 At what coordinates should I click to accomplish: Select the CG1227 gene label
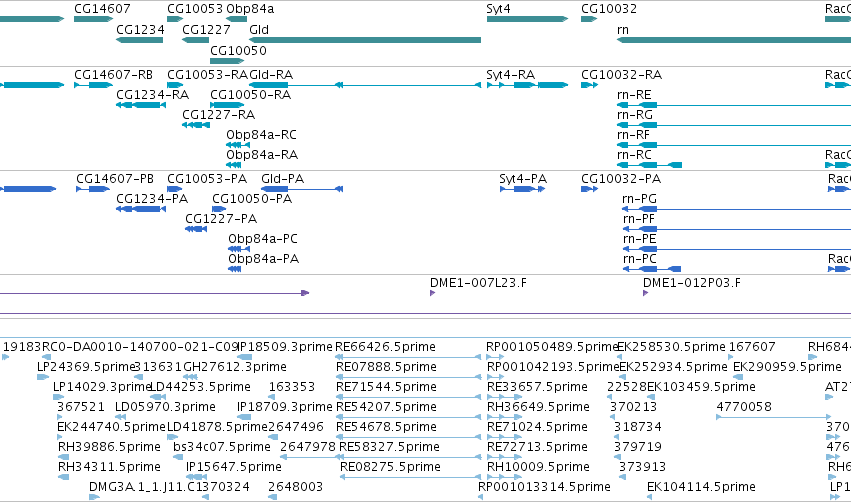206,29
